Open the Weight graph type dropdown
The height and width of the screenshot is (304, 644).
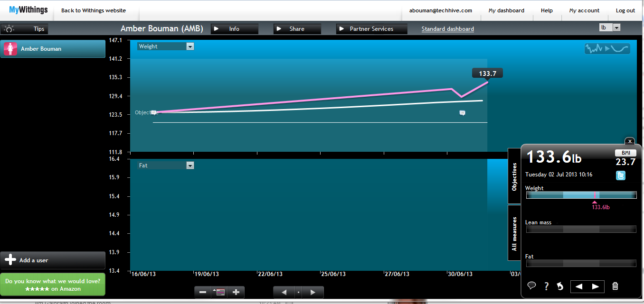[166, 46]
